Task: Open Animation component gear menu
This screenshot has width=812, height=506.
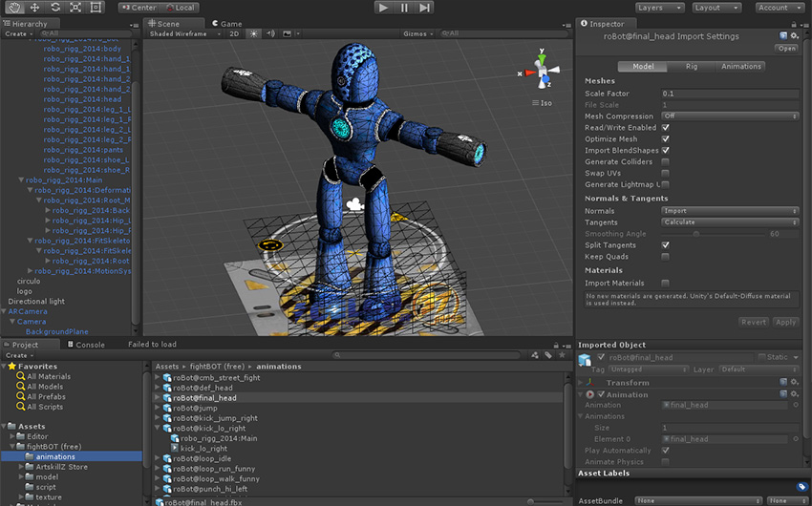Action: (x=795, y=393)
